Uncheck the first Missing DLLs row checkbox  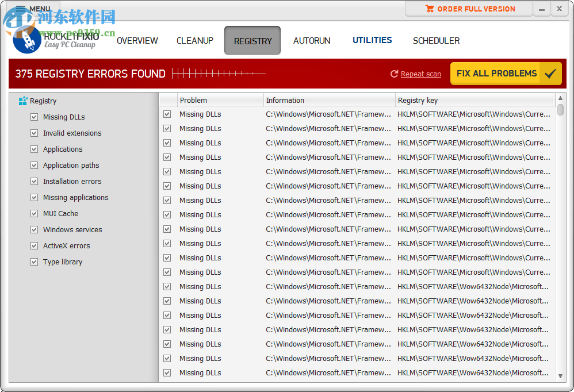tap(167, 114)
